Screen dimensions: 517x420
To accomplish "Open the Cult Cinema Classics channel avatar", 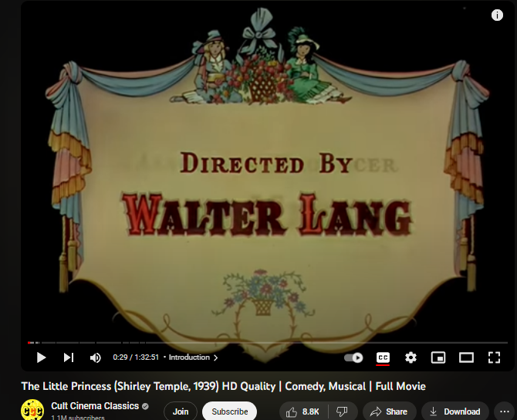I will pos(32,410).
